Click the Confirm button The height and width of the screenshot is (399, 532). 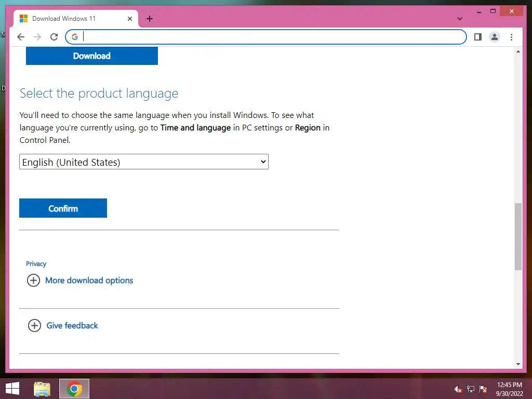pyautogui.click(x=63, y=208)
